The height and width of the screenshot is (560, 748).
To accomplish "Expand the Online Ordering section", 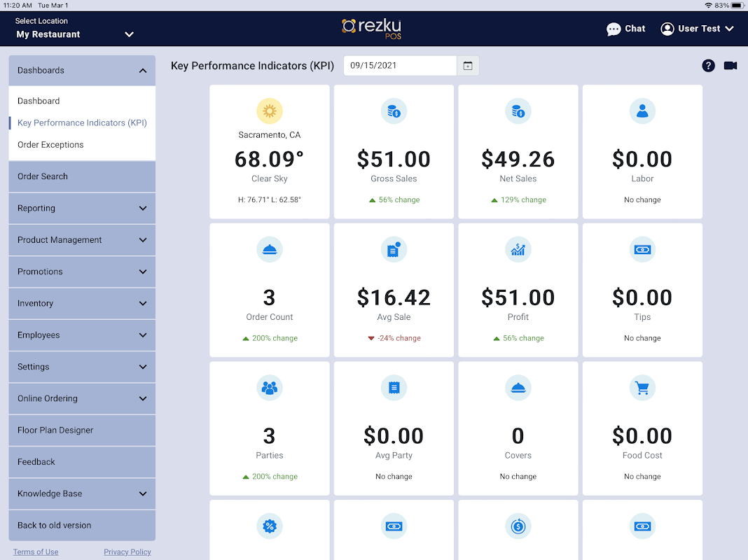I will [x=82, y=398].
